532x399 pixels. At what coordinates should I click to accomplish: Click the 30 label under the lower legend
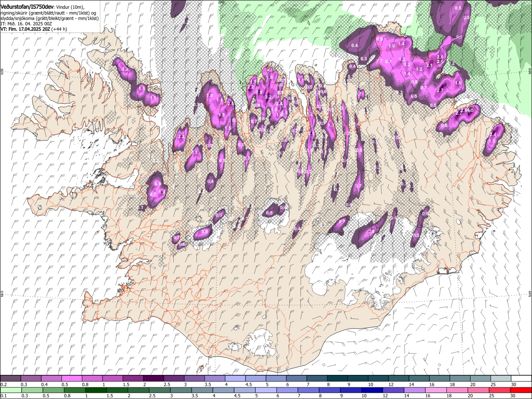pyautogui.click(x=512, y=396)
